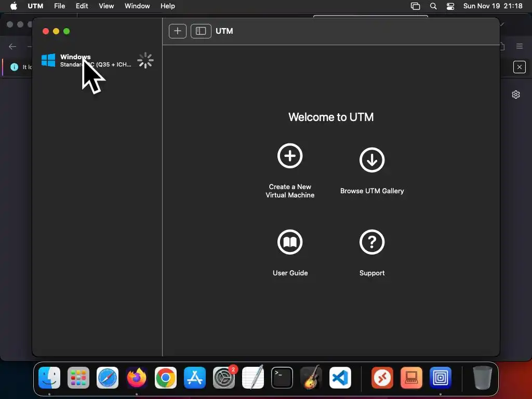Open TextEdit from the Dock

click(x=253, y=378)
